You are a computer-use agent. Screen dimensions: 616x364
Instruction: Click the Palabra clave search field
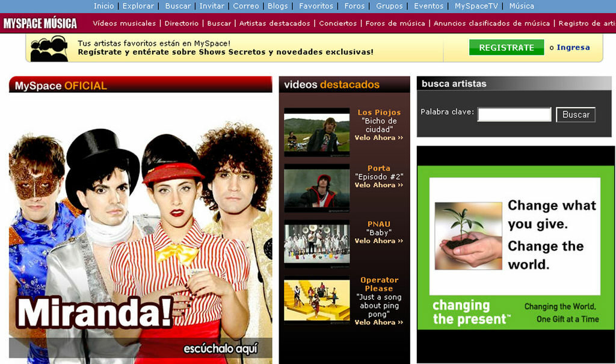(514, 114)
